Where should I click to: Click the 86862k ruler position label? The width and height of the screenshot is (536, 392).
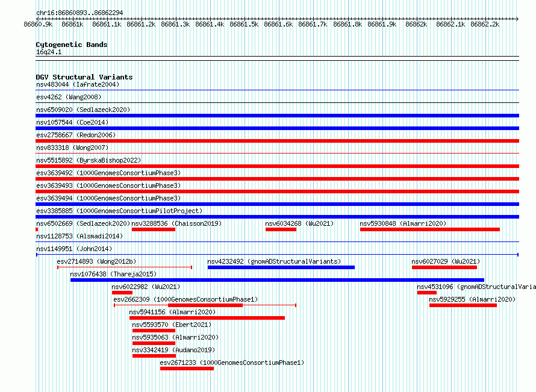(416, 24)
